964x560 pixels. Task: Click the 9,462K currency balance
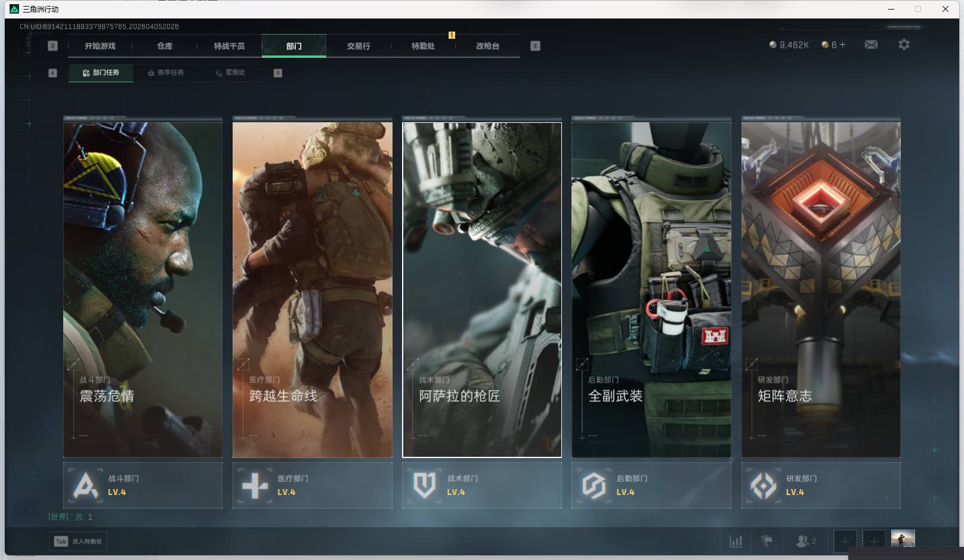pyautogui.click(x=794, y=45)
